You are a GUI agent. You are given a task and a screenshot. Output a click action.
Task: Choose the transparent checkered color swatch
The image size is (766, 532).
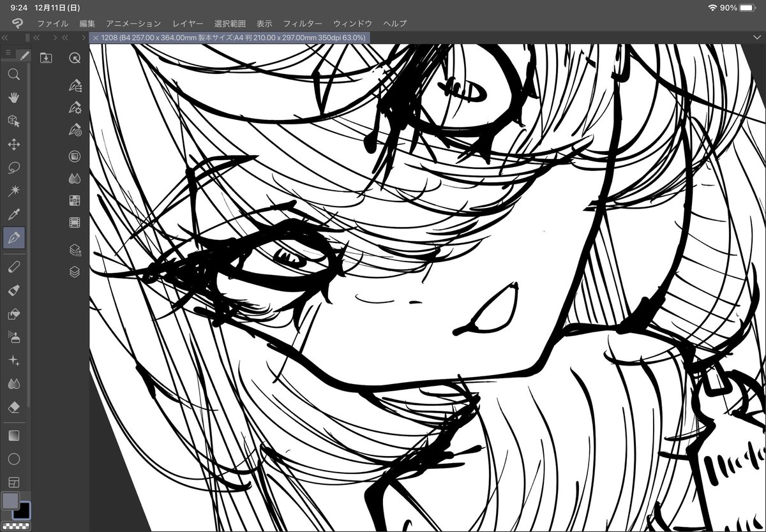pyautogui.click(x=15, y=526)
